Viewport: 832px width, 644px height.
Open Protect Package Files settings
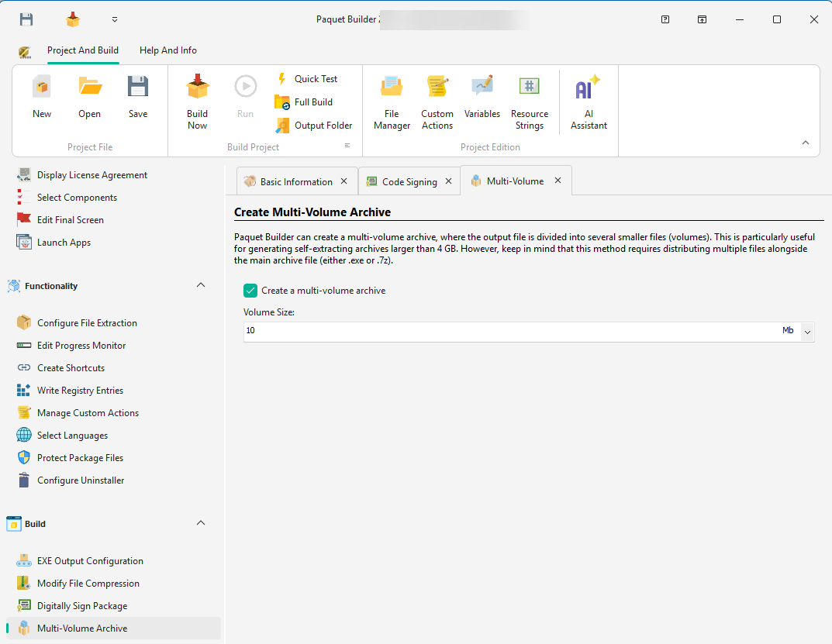coord(81,457)
